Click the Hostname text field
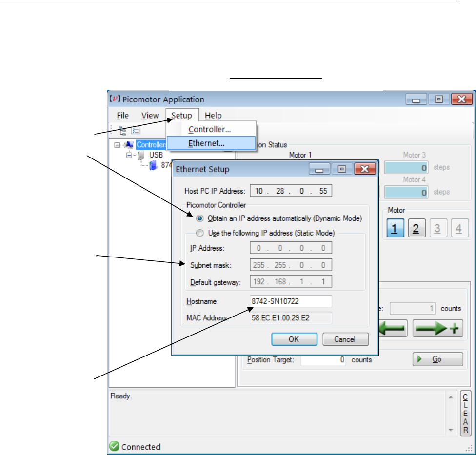 pyautogui.click(x=291, y=301)
